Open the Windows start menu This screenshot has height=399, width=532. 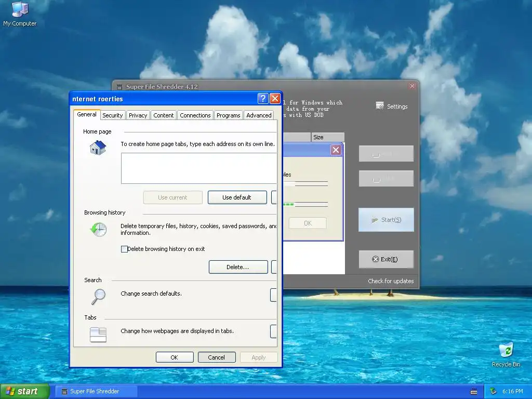24,392
